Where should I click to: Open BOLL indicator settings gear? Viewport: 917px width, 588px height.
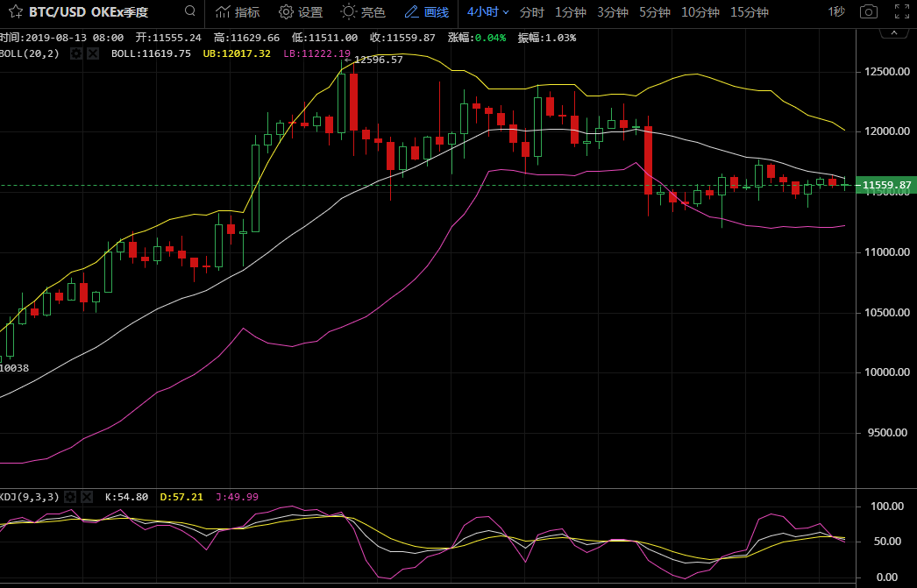click(76, 53)
